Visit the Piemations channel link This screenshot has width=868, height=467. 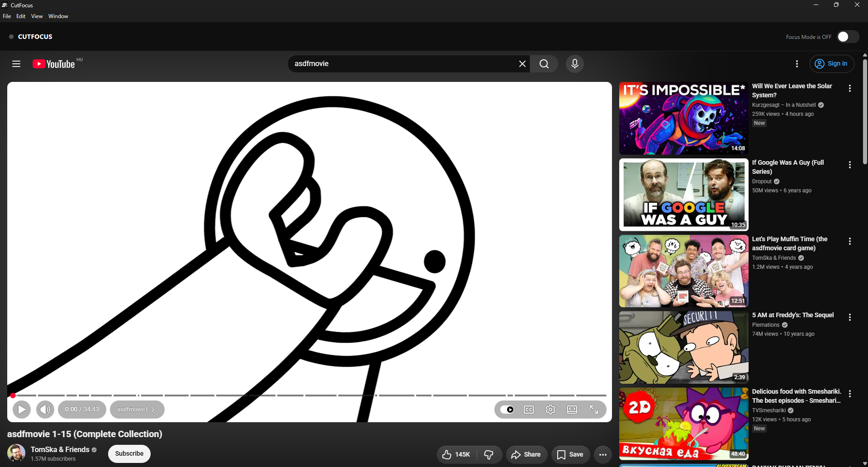tap(766, 325)
